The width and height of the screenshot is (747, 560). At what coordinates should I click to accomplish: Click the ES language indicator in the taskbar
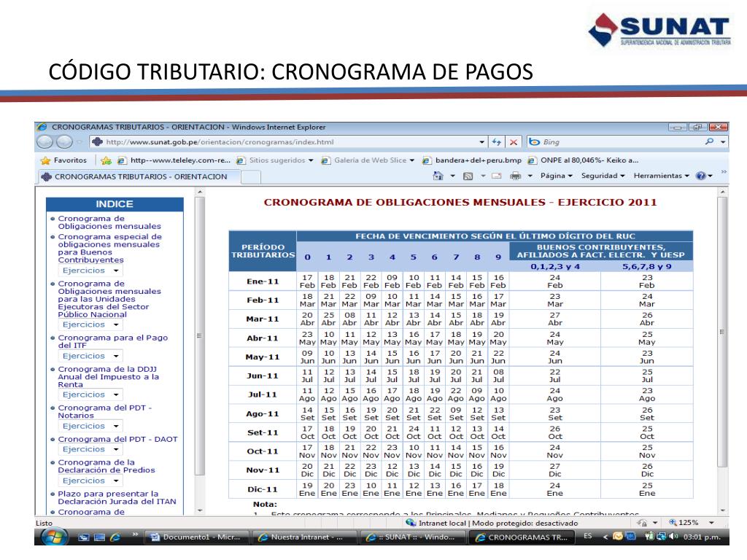[588, 536]
